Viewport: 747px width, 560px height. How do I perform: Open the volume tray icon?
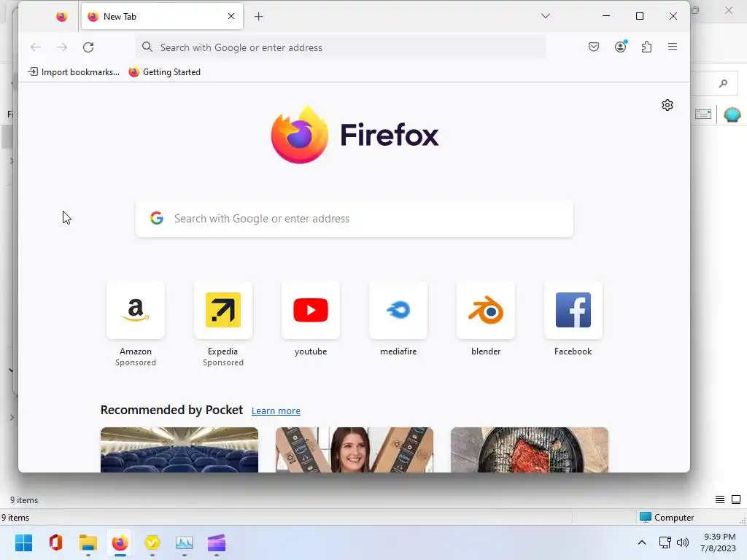pyautogui.click(x=683, y=542)
